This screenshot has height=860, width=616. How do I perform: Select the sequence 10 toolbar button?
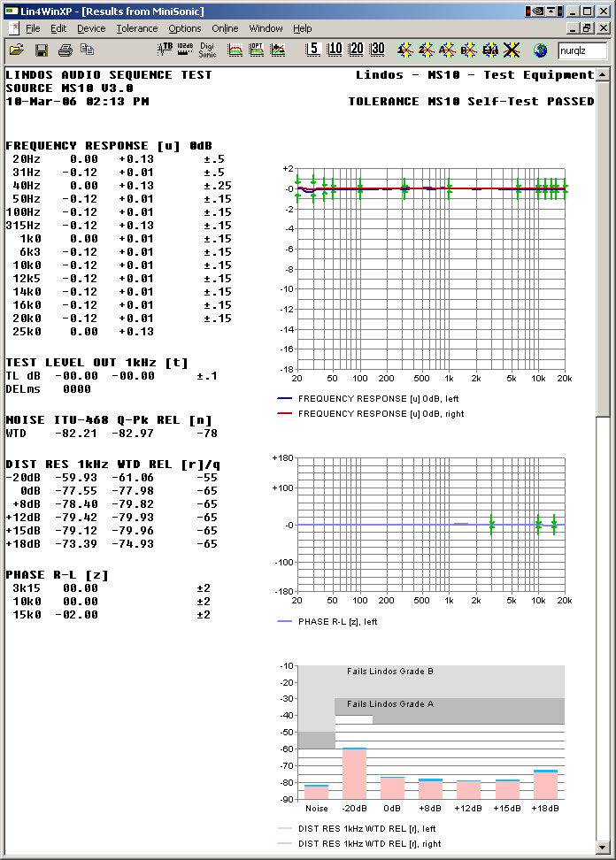(335, 50)
